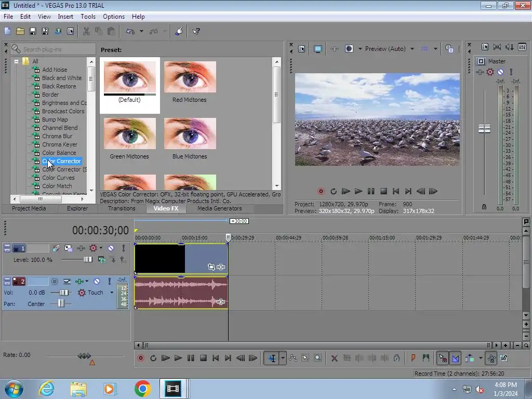532x399 pixels.
Task: Click the Insert Marker icon
Action: click(x=413, y=358)
